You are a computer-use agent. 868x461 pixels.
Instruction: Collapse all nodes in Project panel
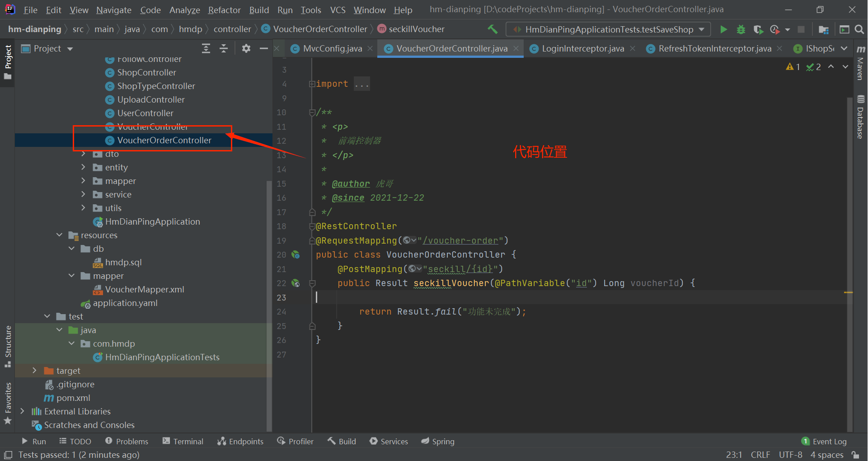[x=224, y=48]
